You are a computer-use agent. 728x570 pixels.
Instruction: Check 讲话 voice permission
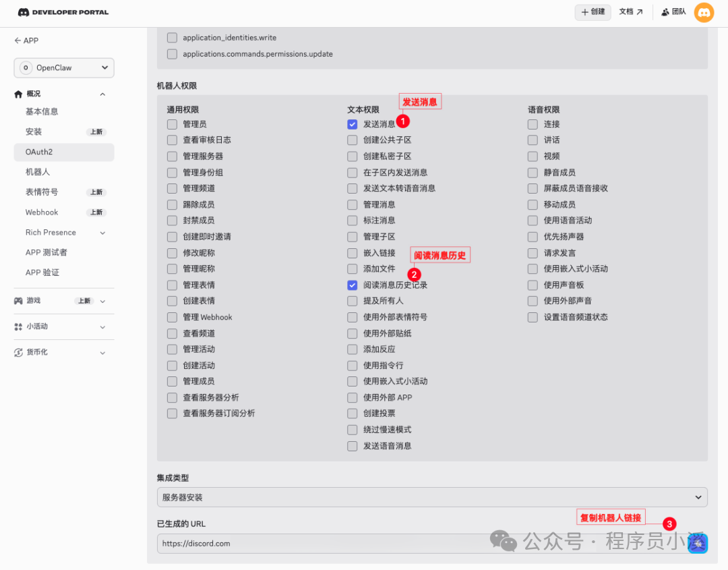pyautogui.click(x=533, y=140)
